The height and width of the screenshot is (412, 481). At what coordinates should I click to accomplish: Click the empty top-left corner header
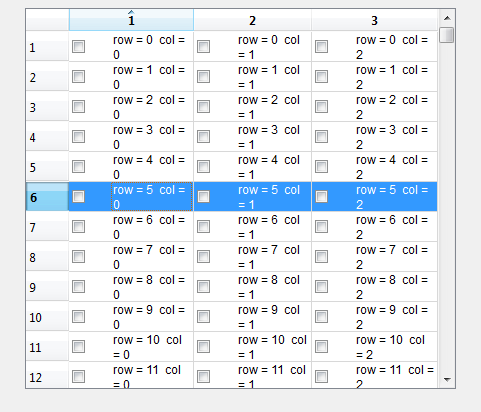click(x=47, y=20)
